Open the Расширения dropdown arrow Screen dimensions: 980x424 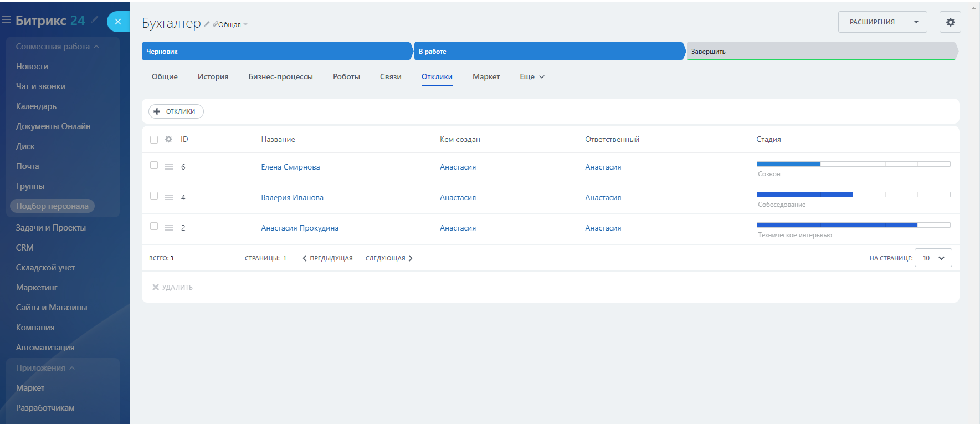pos(916,22)
